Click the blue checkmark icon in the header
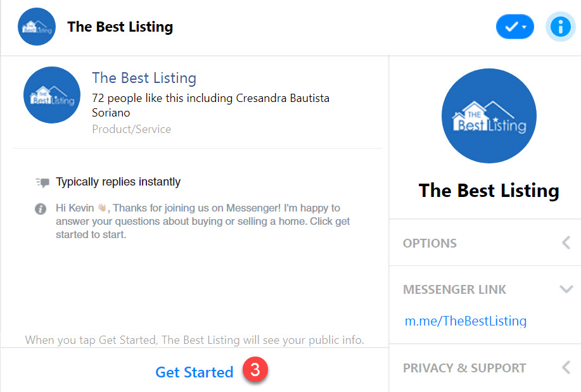 pos(511,27)
